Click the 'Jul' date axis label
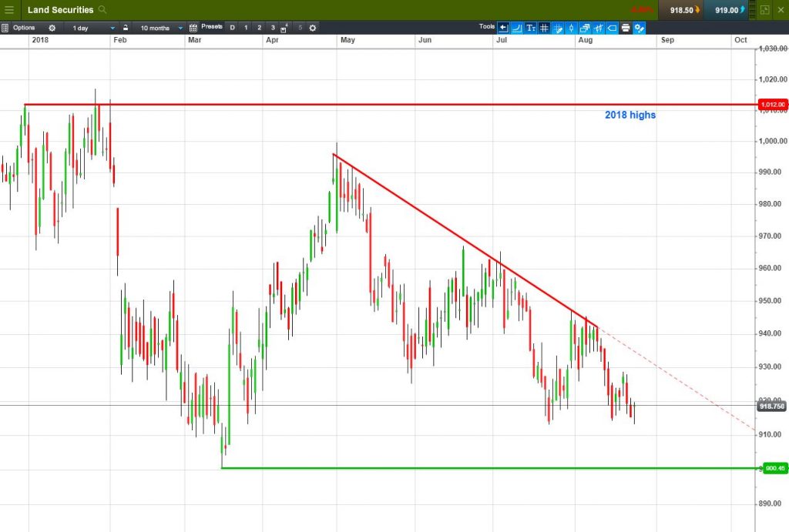The image size is (789, 532). point(502,40)
